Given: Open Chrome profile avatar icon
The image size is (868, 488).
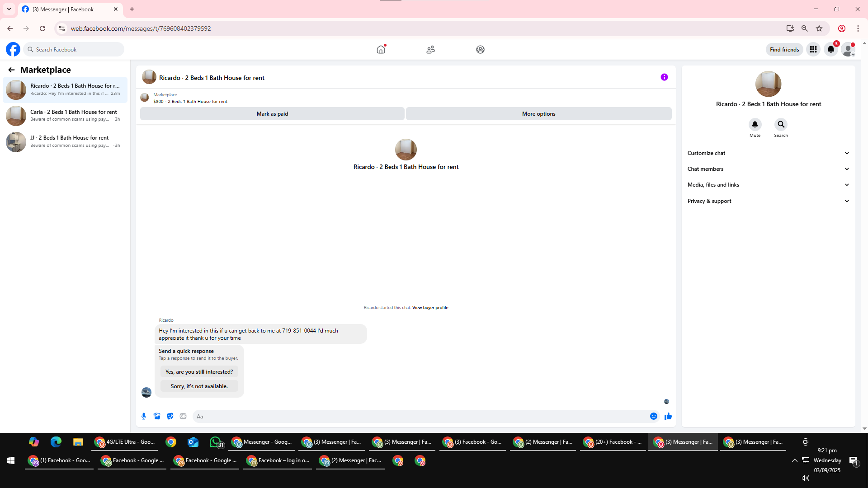Looking at the screenshot, I should [842, 28].
